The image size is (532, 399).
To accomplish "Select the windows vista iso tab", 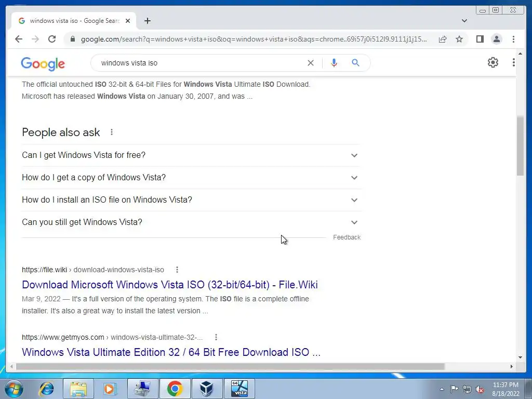I will [74, 21].
